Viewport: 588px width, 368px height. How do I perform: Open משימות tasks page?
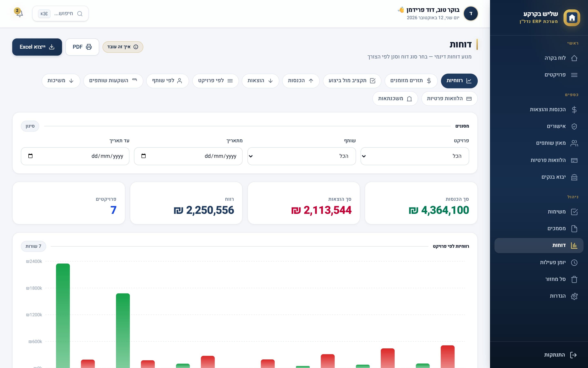(539, 212)
